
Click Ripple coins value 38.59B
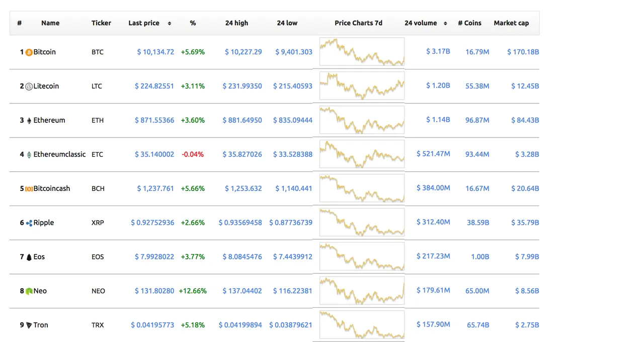[x=478, y=223]
